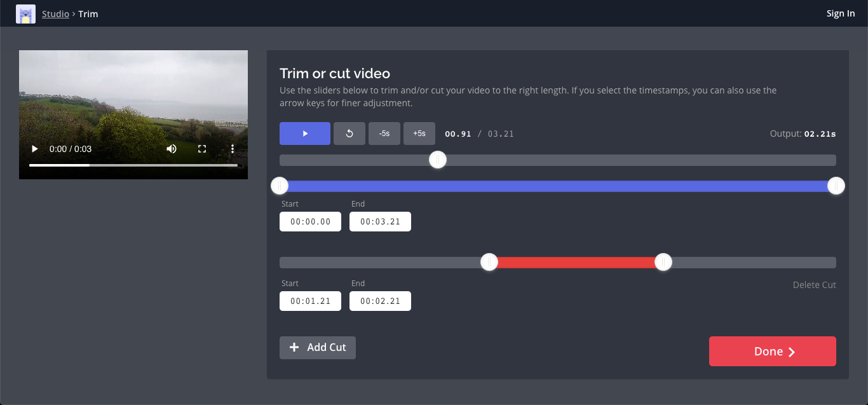Mute the preview video volume icon

point(172,149)
